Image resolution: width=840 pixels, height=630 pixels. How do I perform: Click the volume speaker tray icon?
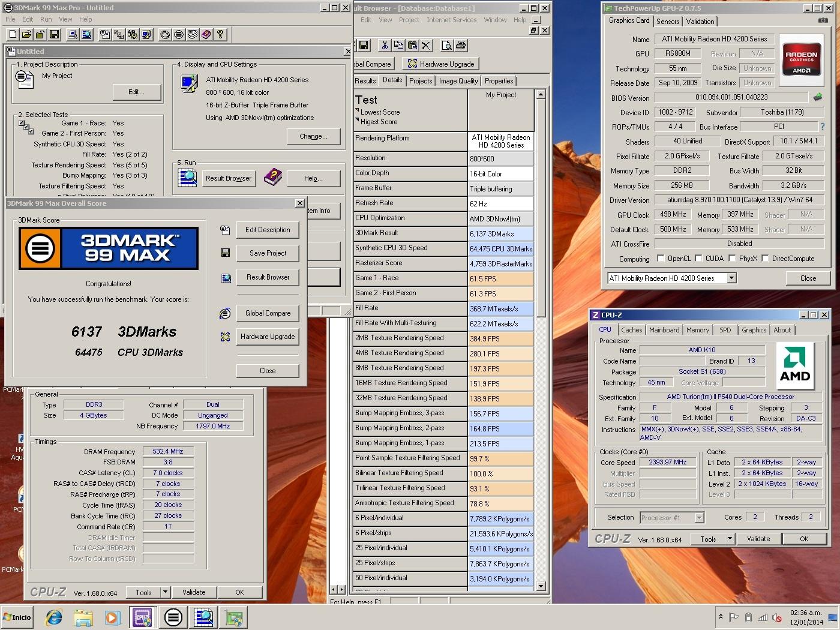click(776, 617)
